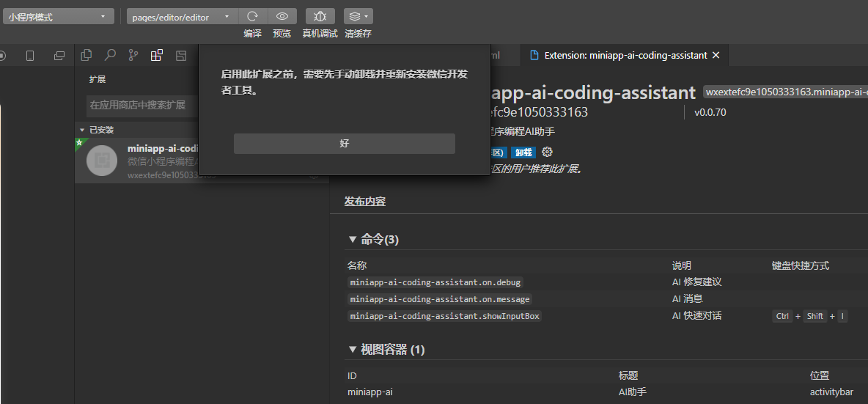This screenshot has height=404, width=868.
Task: Click the Ctrl key in shortcut
Action: tap(782, 317)
